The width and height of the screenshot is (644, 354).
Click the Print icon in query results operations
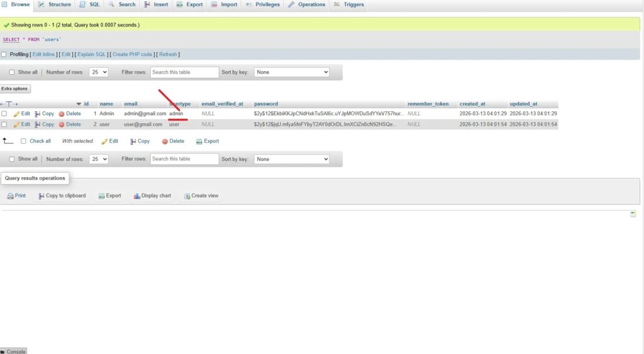[11, 196]
